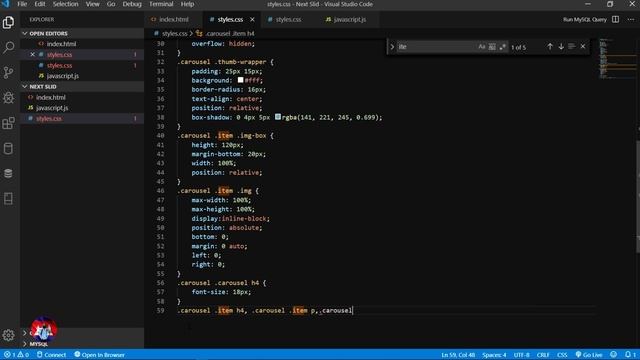The height and width of the screenshot is (360, 640).
Task: Open the Debug menu
Action: tap(132, 4)
